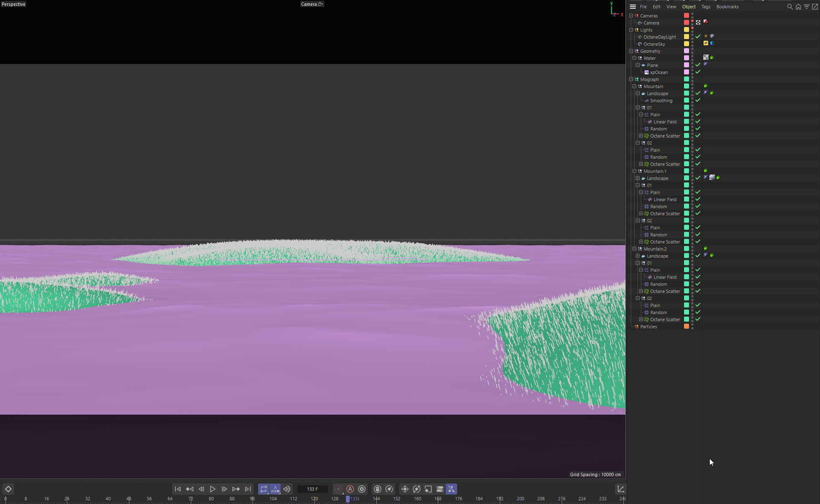The height and width of the screenshot is (504, 820).
Task: Open the Object Manager hamburger menu
Action: tap(633, 7)
